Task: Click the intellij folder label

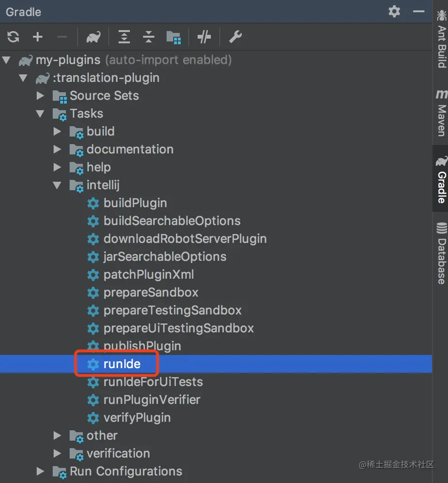Action: [x=103, y=185]
